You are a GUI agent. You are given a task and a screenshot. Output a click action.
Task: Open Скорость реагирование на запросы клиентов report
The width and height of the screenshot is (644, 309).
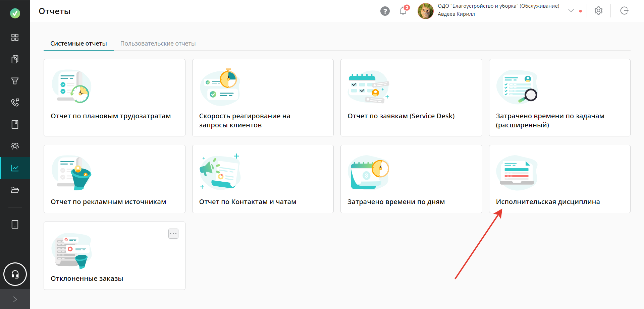[263, 98]
